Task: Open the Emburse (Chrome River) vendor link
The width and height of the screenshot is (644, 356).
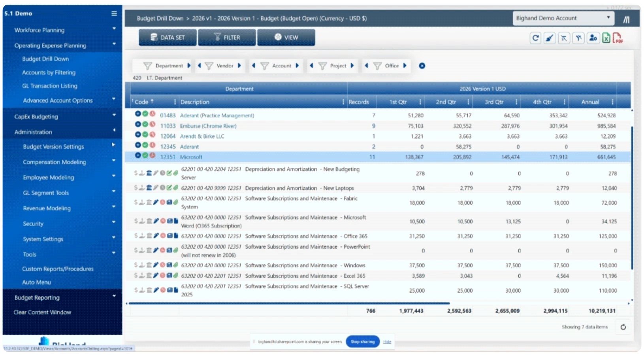Action: point(208,126)
